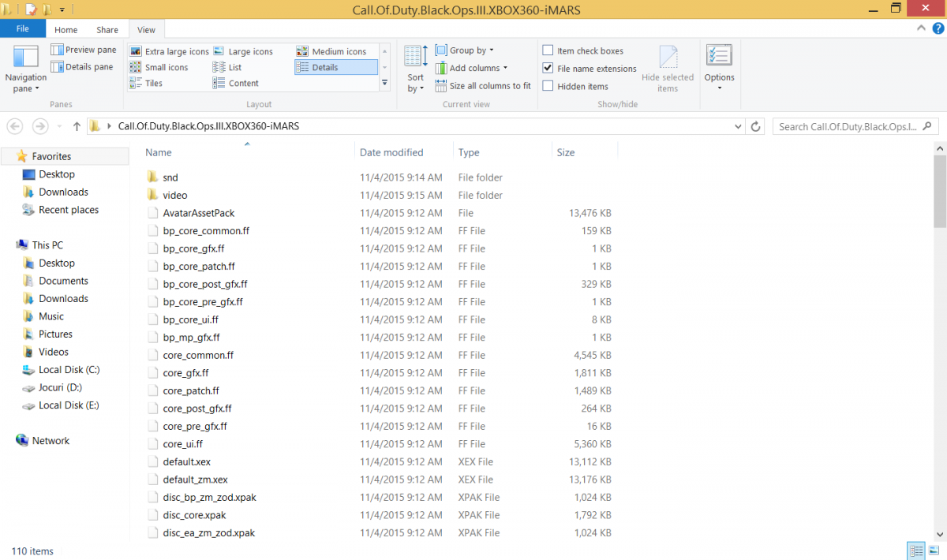This screenshot has height=560, width=947.
Task: Switch to details view in status bar
Action: click(916, 551)
